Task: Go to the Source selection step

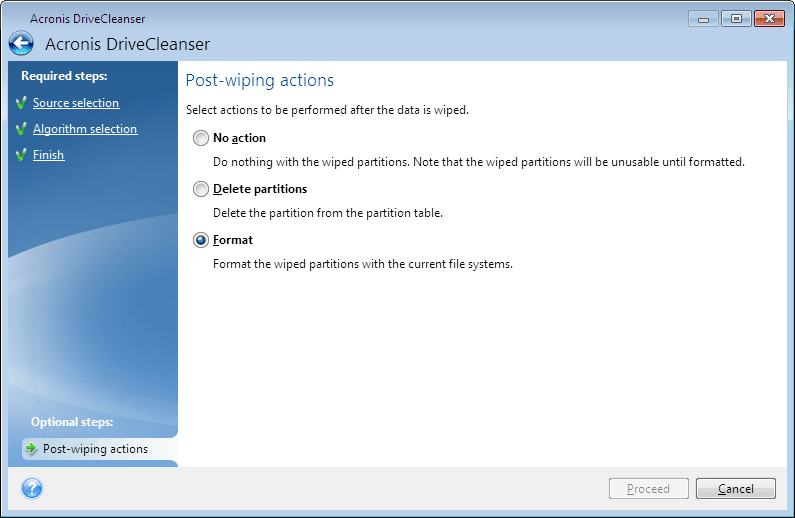Action: coord(76,103)
